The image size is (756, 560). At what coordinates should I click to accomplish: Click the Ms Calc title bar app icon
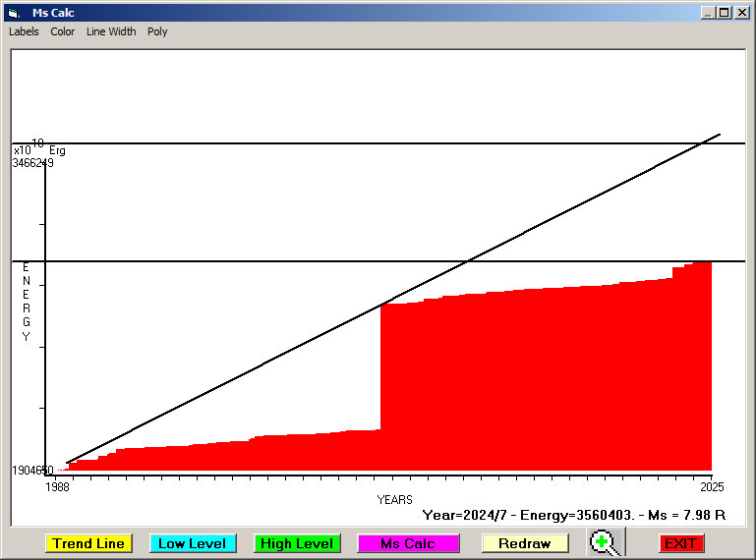(14, 13)
